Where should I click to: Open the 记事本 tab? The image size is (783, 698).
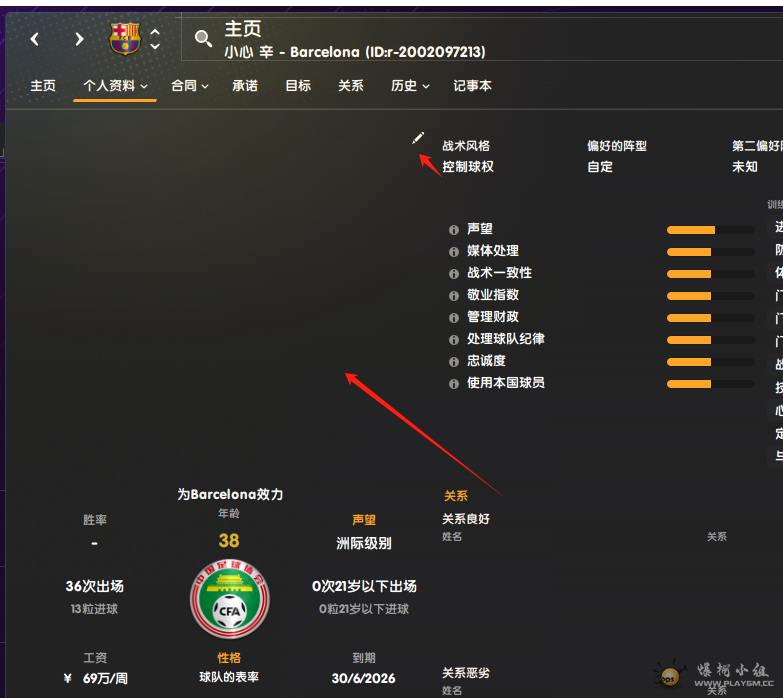(472, 86)
